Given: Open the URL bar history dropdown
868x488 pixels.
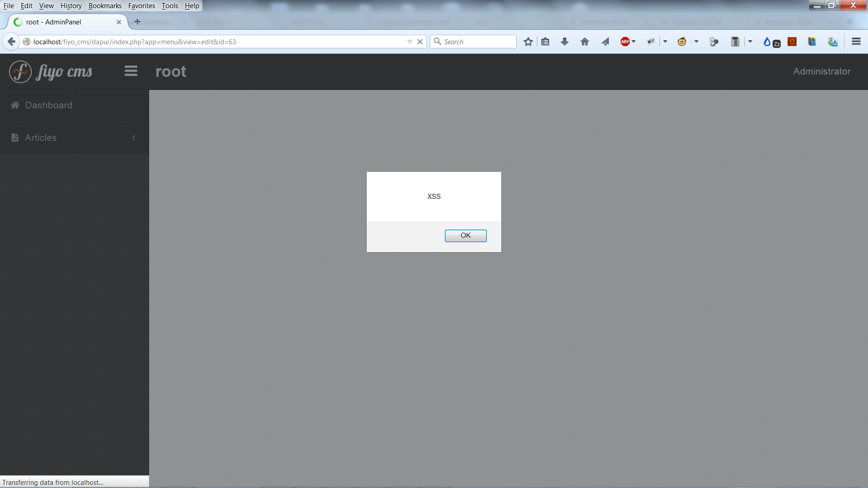Looking at the screenshot, I should 410,42.
